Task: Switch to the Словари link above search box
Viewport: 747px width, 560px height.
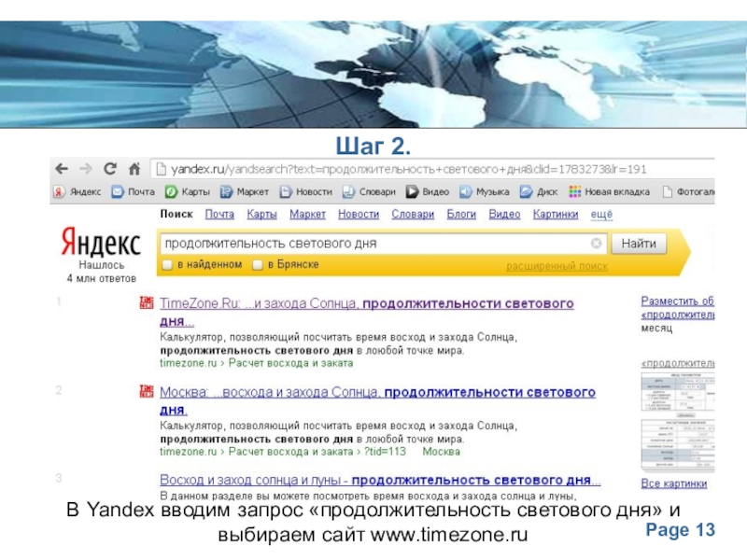Action: pos(413,215)
